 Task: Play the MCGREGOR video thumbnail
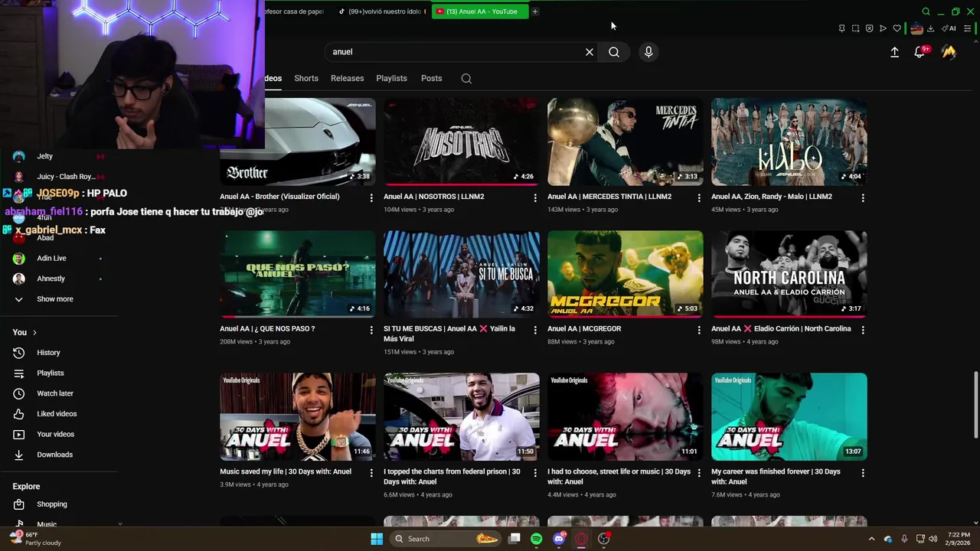coord(626,274)
